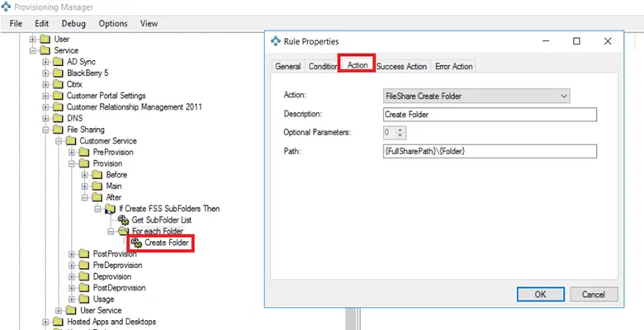Screen dimensions: 644x330
Task: Click the Description text field
Action: [x=489, y=115]
